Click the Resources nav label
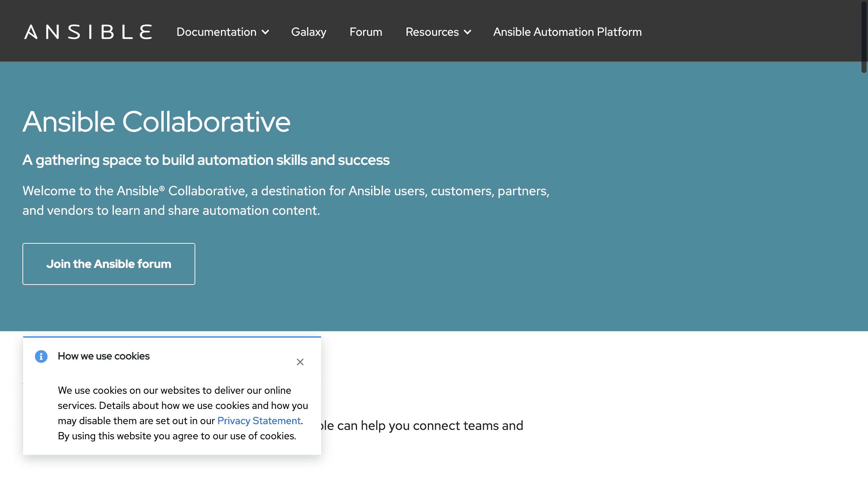The height and width of the screenshot is (478, 868). point(432,32)
